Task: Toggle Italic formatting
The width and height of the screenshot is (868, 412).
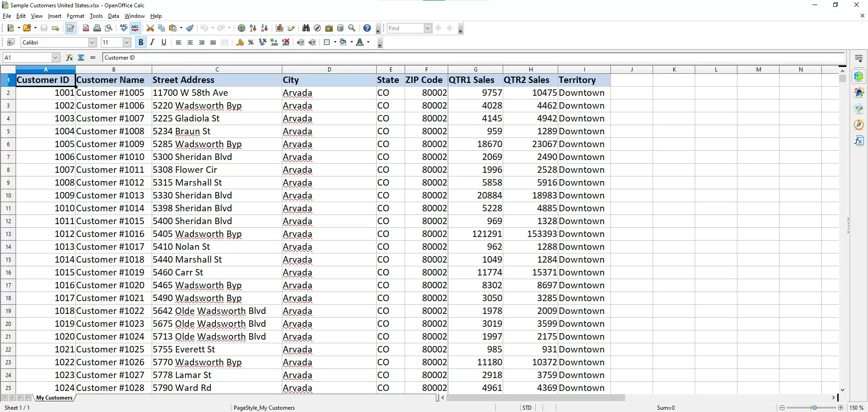Action: pos(152,43)
